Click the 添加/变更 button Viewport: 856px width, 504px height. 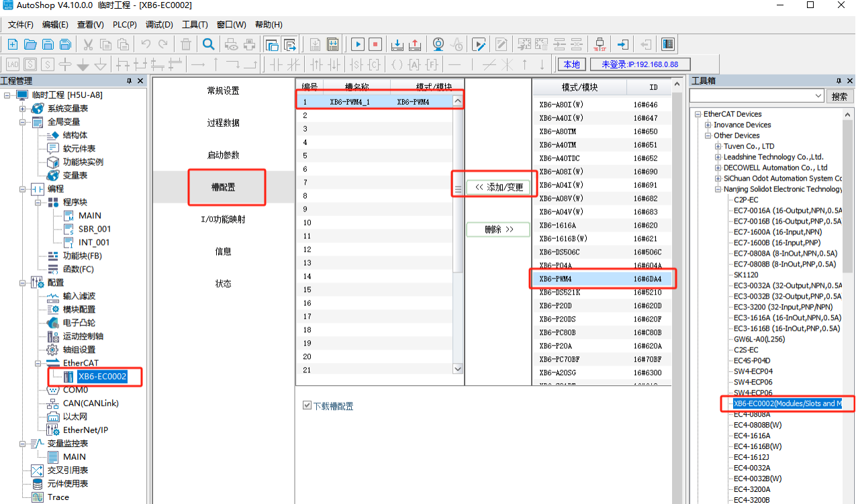[x=498, y=187]
